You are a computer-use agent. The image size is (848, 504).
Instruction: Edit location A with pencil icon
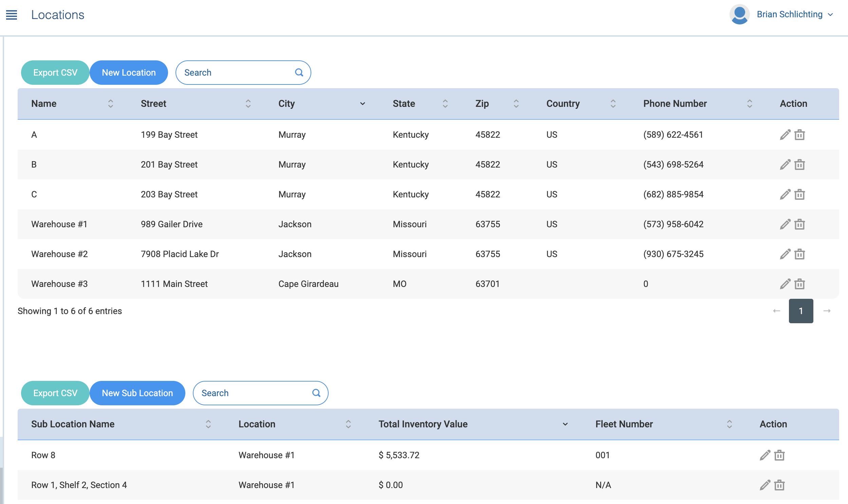pos(785,135)
